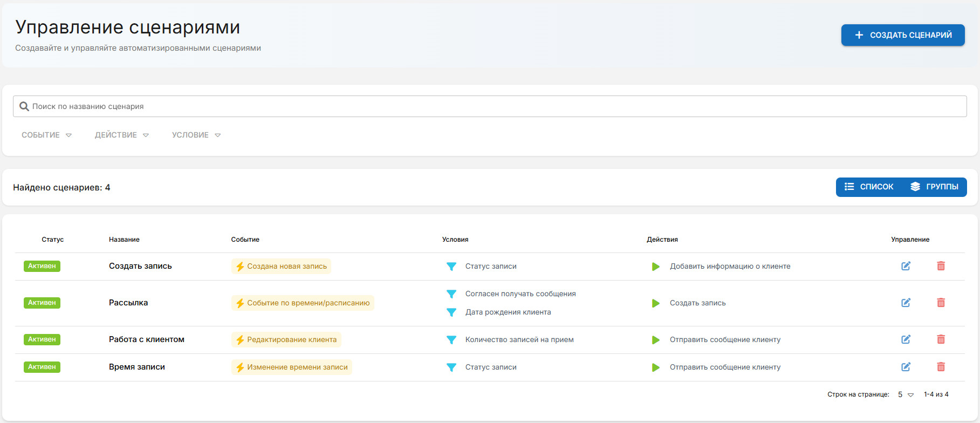The image size is (980, 423).
Task: Switch to Группы view
Action: tap(934, 187)
